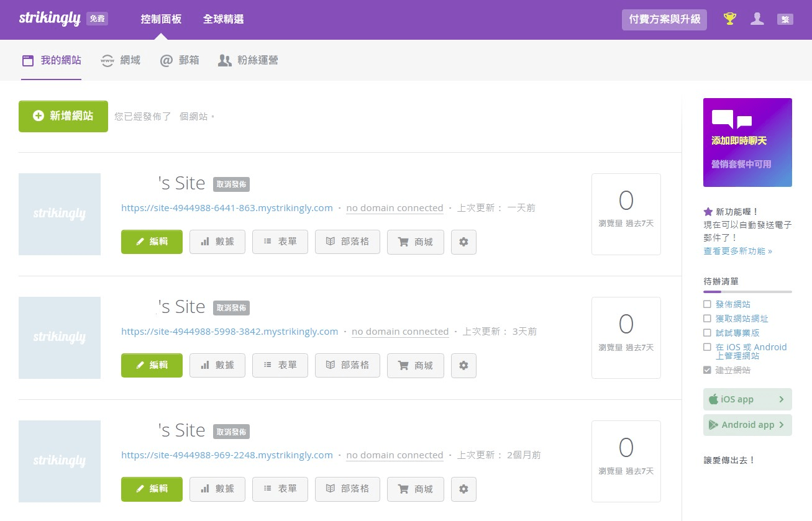Viewport: 812px width, 521px height.
Task: Check the 發佈網站 checklist item
Action: coord(707,304)
